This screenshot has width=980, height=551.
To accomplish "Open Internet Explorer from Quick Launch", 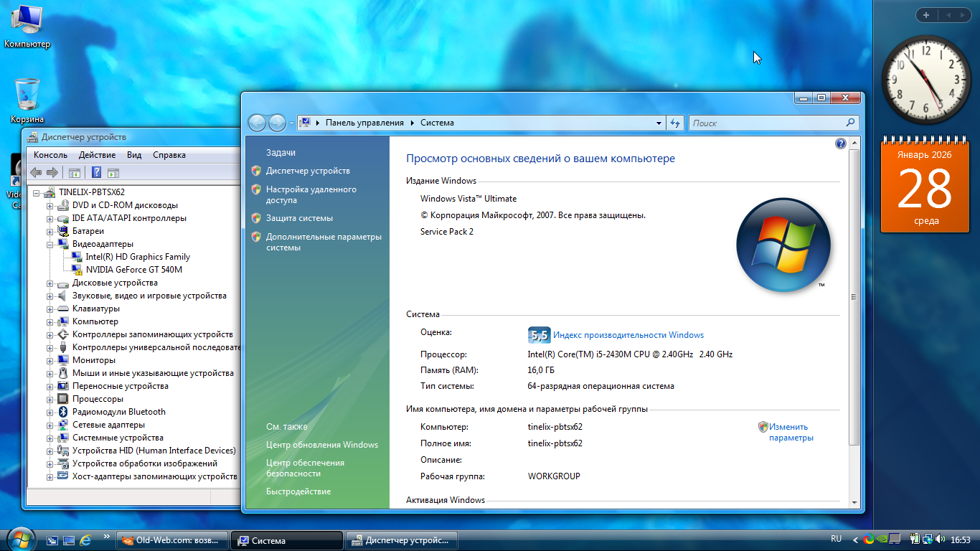I will [85, 540].
